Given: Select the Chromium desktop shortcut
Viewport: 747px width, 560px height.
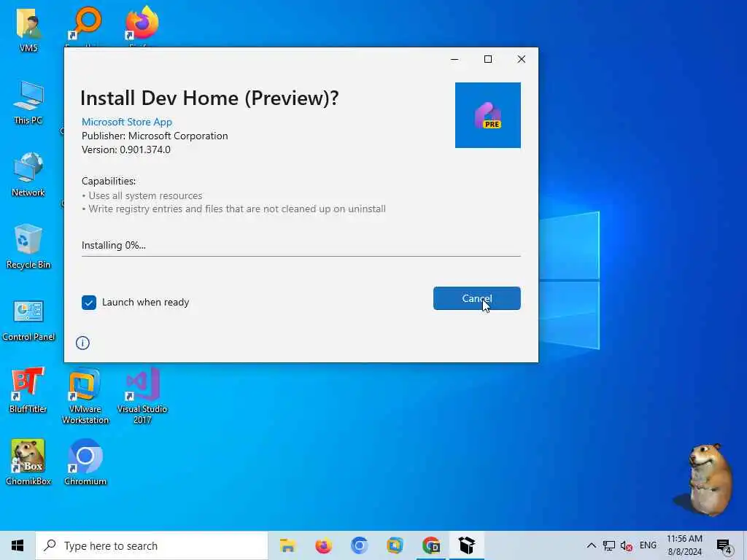Looking at the screenshot, I should pyautogui.click(x=85, y=462).
